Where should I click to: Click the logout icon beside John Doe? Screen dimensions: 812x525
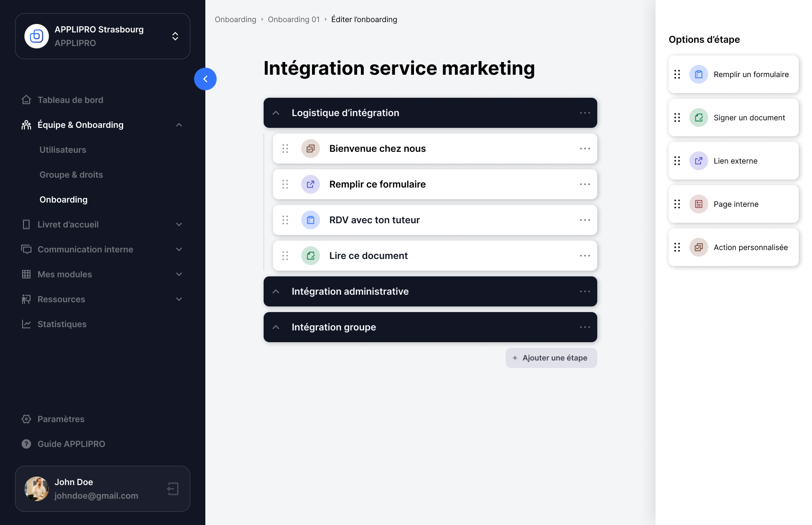tap(173, 489)
